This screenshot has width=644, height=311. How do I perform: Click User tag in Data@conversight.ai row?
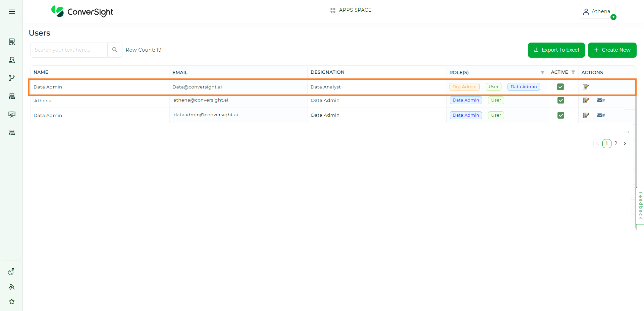(493, 87)
